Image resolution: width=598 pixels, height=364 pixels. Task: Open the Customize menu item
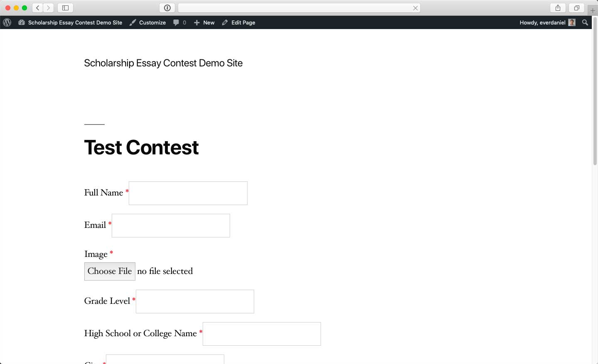point(147,22)
